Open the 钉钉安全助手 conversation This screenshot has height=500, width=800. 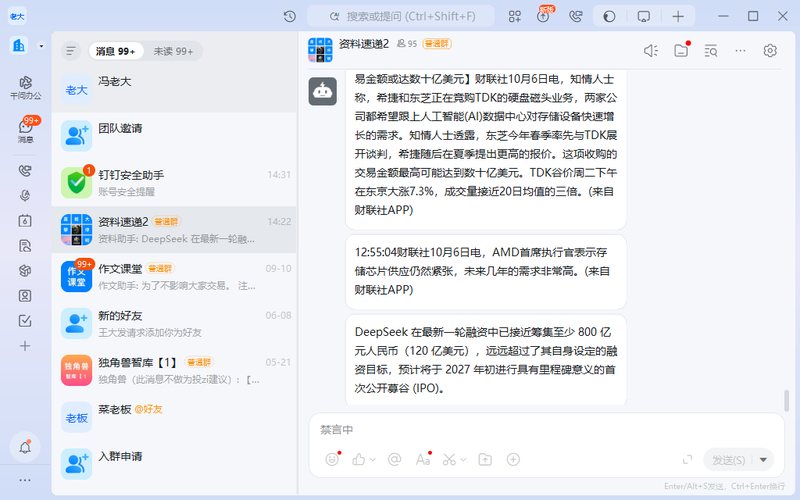[x=174, y=183]
